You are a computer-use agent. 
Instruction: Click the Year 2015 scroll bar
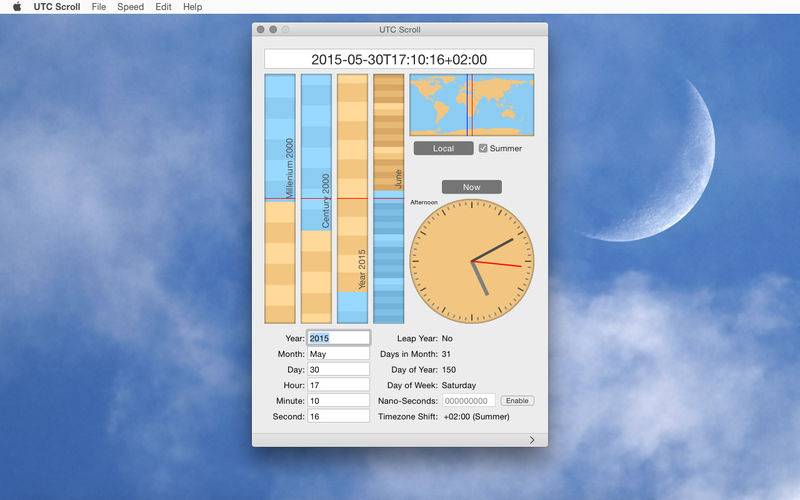[x=352, y=199]
